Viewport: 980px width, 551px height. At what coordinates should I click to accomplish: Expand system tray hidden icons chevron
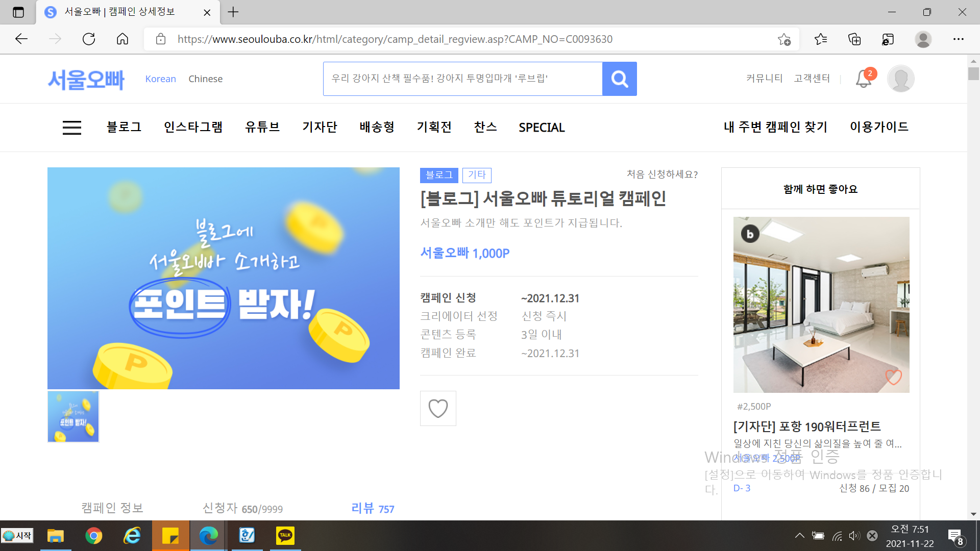pyautogui.click(x=799, y=535)
